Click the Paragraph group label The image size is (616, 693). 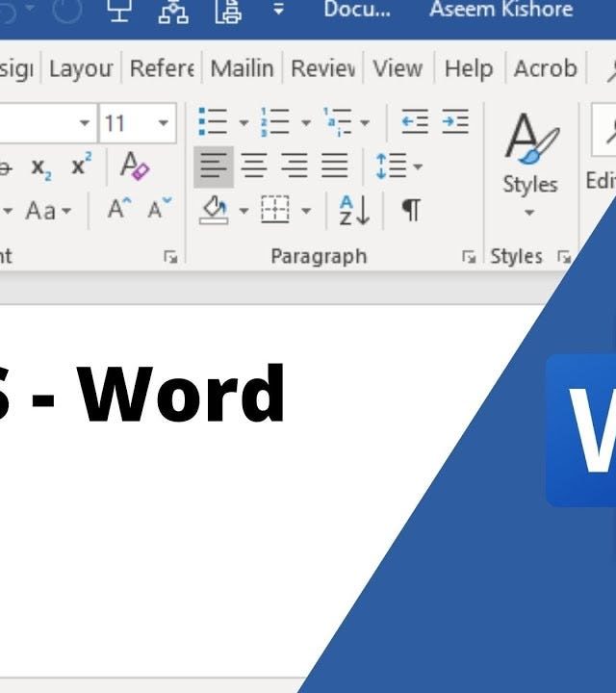pos(319,256)
